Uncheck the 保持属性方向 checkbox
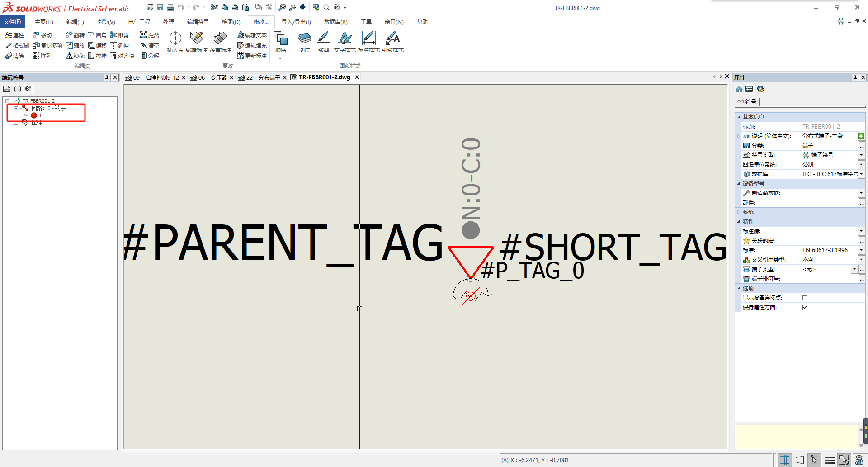The image size is (868, 467). [805, 307]
